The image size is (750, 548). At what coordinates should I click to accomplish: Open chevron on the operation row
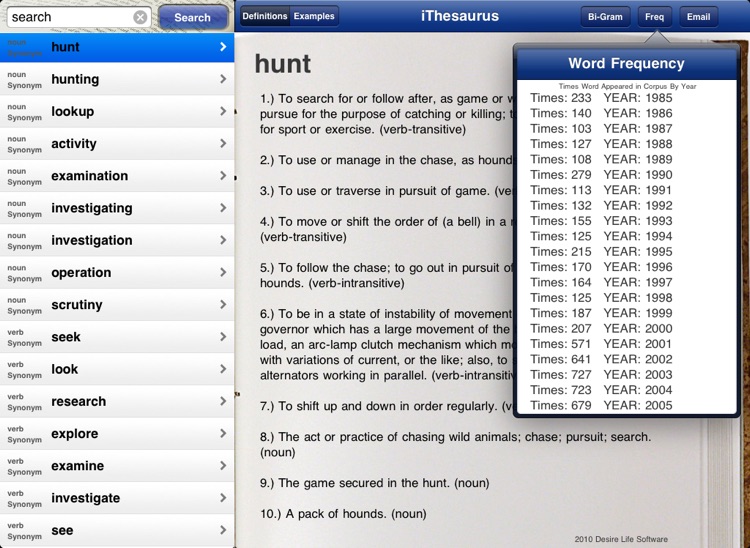point(223,272)
